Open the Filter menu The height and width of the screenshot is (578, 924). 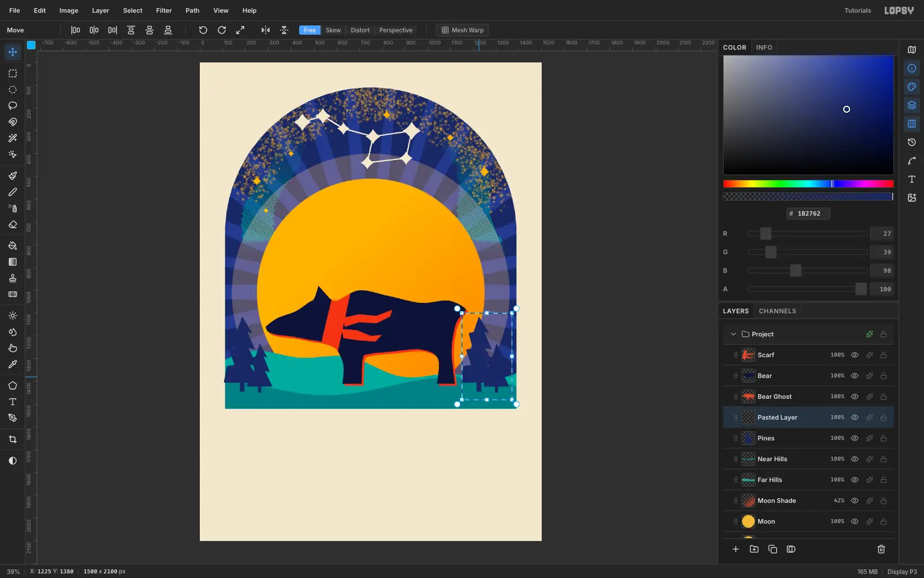pyautogui.click(x=164, y=10)
